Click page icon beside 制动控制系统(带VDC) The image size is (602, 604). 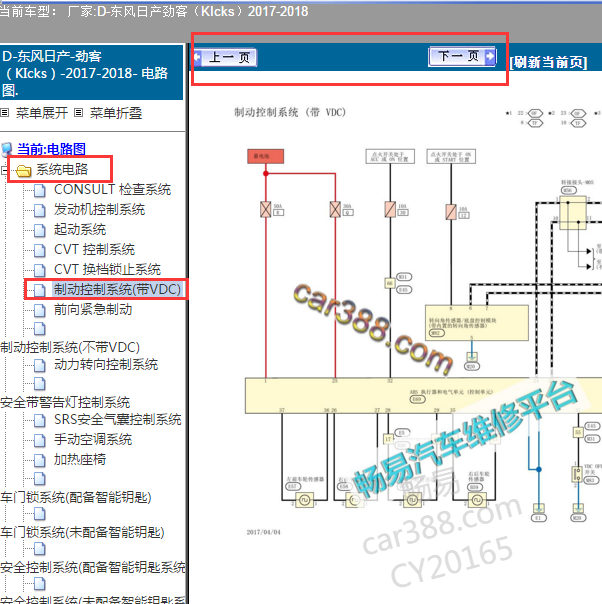[39, 290]
